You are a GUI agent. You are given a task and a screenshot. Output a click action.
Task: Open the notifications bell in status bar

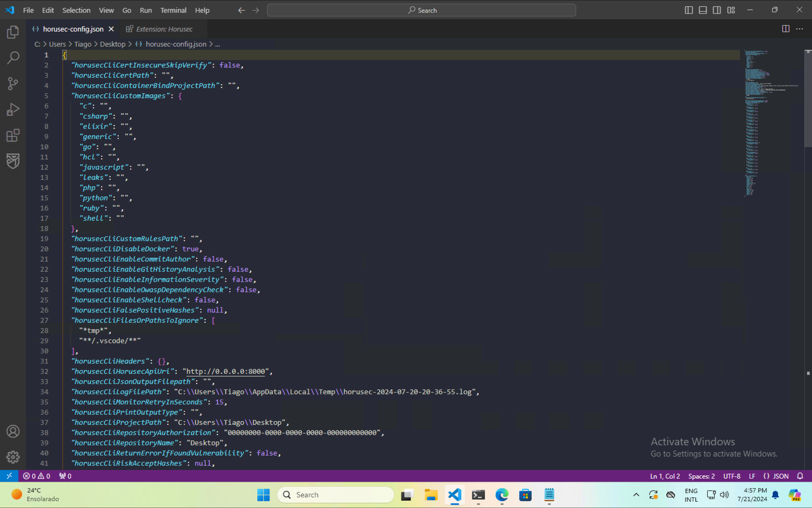click(800, 476)
